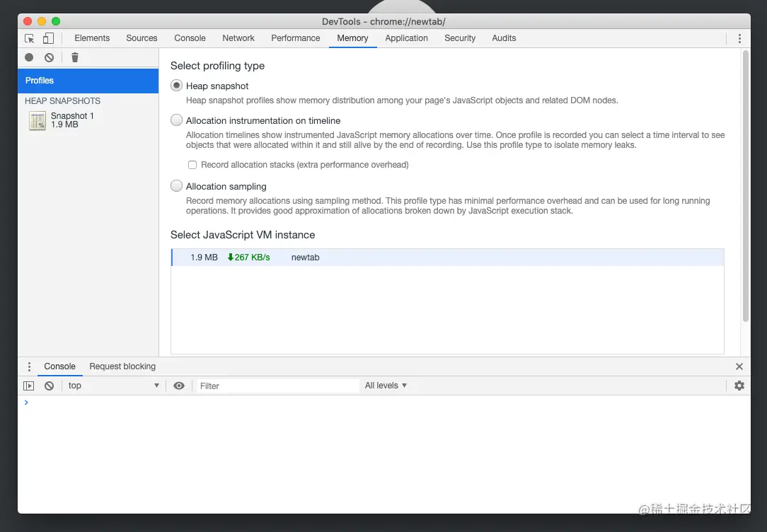The image size is (767, 532).
Task: Open the DevTools three-dot customize menu
Action: (x=739, y=38)
